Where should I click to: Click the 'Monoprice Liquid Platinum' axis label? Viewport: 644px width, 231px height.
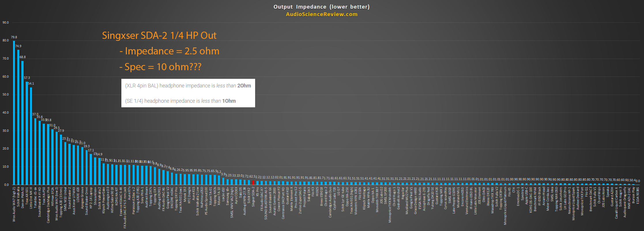pyautogui.click(x=505, y=206)
